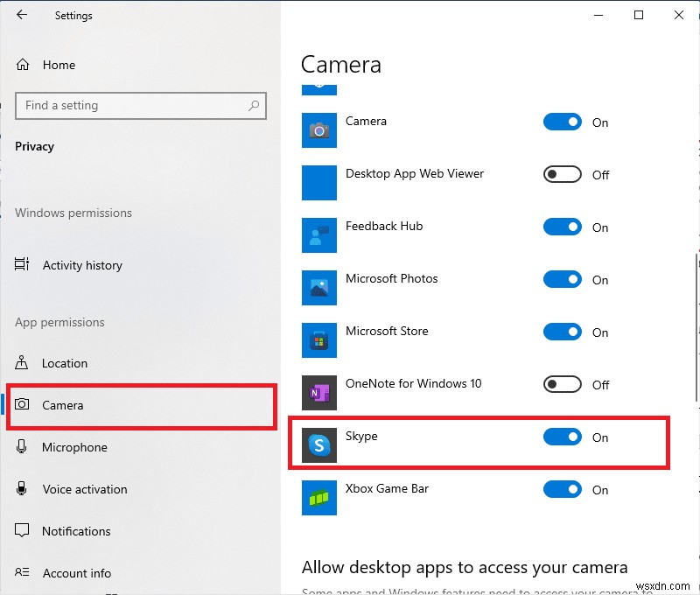Disable Microsoft Photos camera access
The width and height of the screenshot is (700, 595).
click(x=562, y=279)
